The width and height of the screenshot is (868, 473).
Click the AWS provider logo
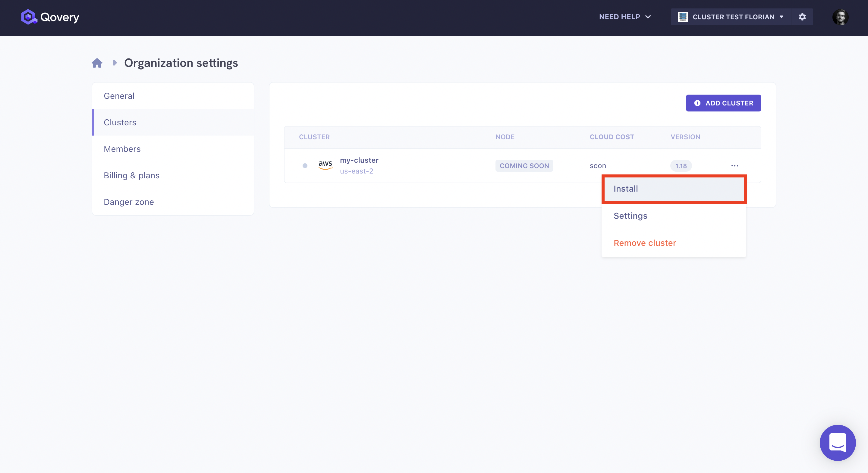325,165
